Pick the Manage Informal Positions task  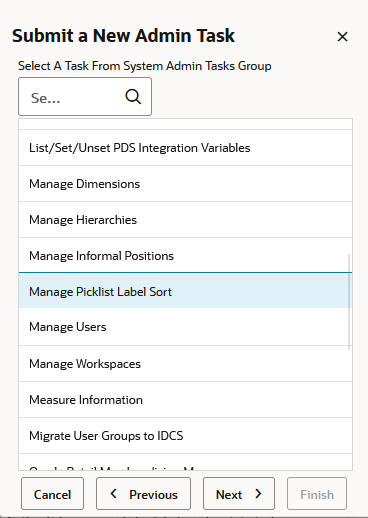pyautogui.click(x=185, y=256)
